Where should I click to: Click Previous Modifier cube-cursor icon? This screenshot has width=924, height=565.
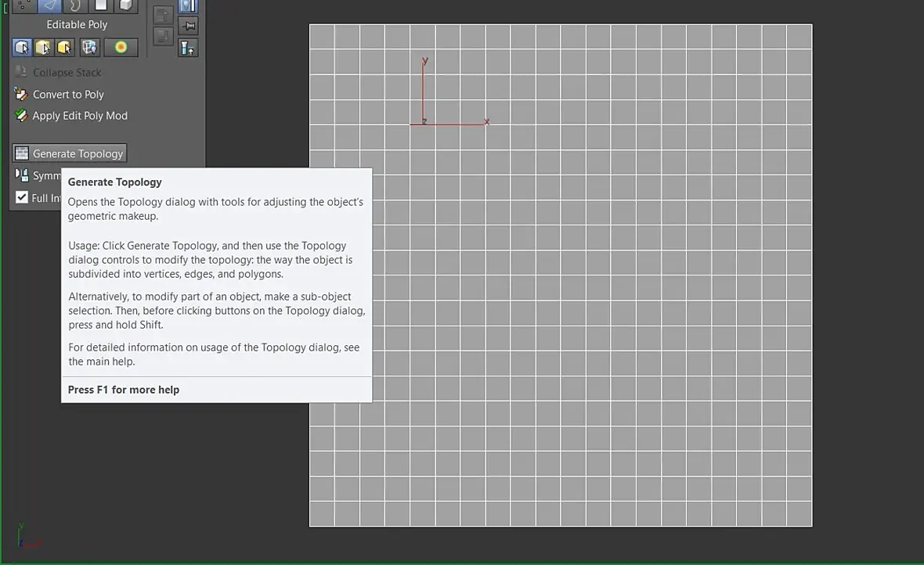point(22,47)
